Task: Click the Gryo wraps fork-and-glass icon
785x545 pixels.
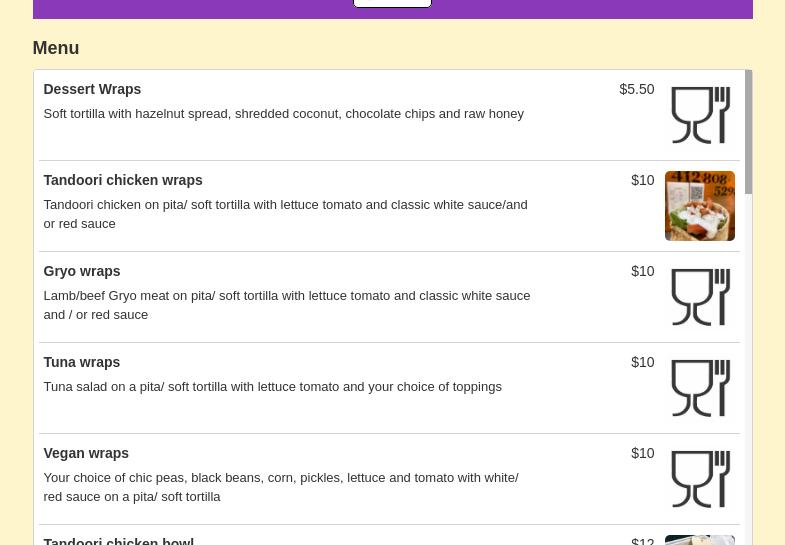Action: tap(699, 297)
